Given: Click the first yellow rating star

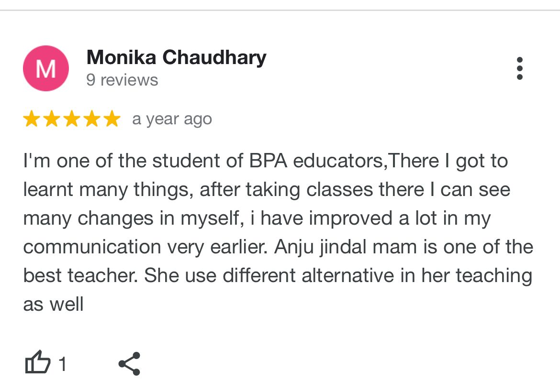Looking at the screenshot, I should pyautogui.click(x=32, y=119).
